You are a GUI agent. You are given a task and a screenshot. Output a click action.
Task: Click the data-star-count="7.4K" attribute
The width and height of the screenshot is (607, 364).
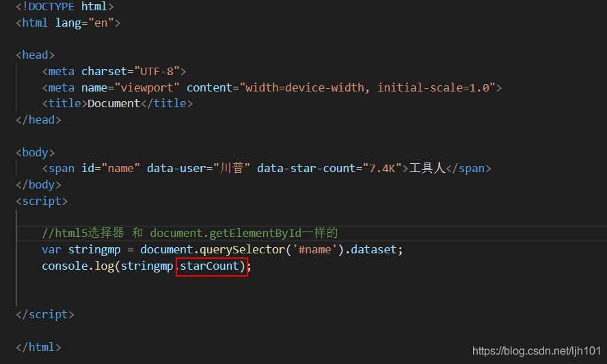[x=330, y=169]
